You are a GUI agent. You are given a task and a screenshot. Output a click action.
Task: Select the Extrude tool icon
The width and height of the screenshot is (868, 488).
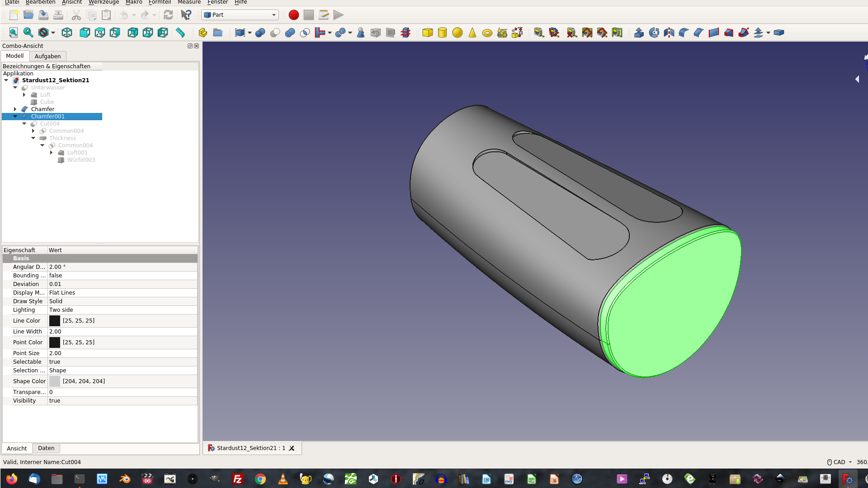pyautogui.click(x=639, y=33)
